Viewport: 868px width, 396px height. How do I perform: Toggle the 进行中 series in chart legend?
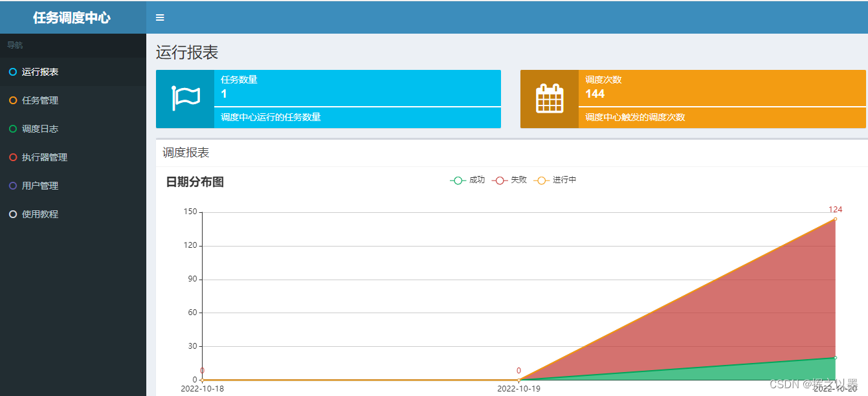(x=555, y=180)
